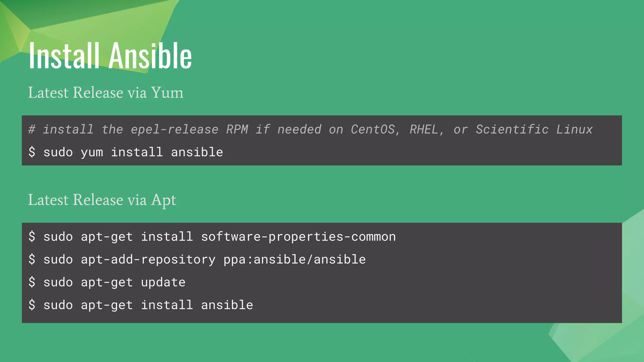Screen dimensions: 644x362
Task: Click the dollar prompt before apt-get update
Action: tap(32, 282)
